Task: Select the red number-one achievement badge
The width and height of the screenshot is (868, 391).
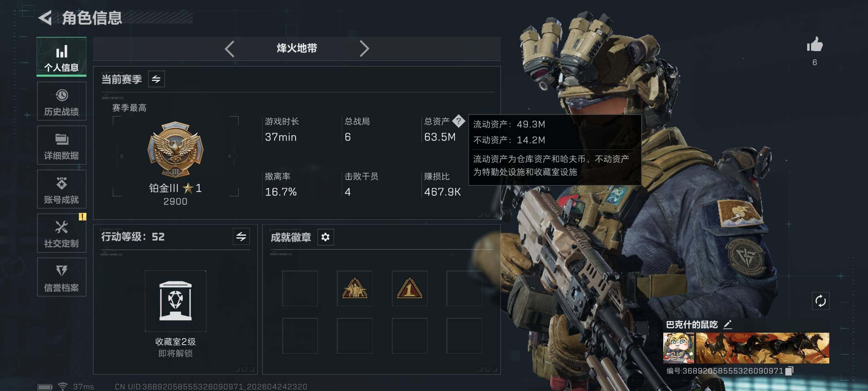Action: [409, 288]
